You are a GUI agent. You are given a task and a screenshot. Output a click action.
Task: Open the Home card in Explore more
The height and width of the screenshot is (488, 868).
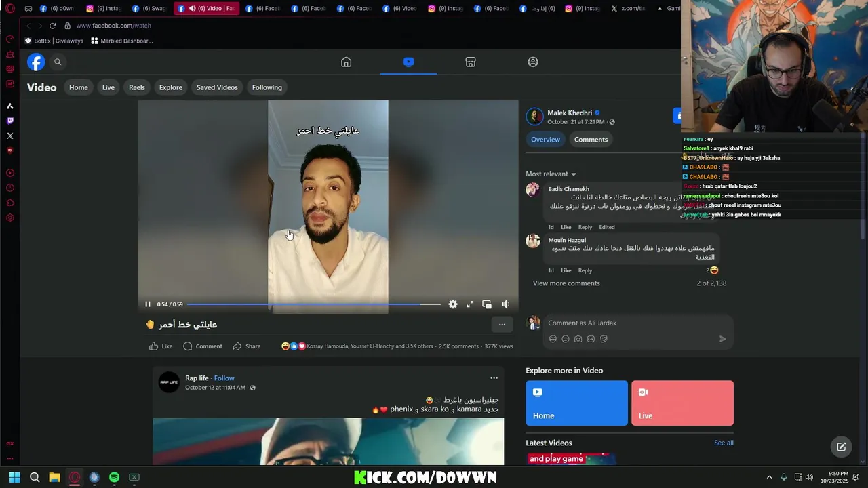pyautogui.click(x=576, y=403)
